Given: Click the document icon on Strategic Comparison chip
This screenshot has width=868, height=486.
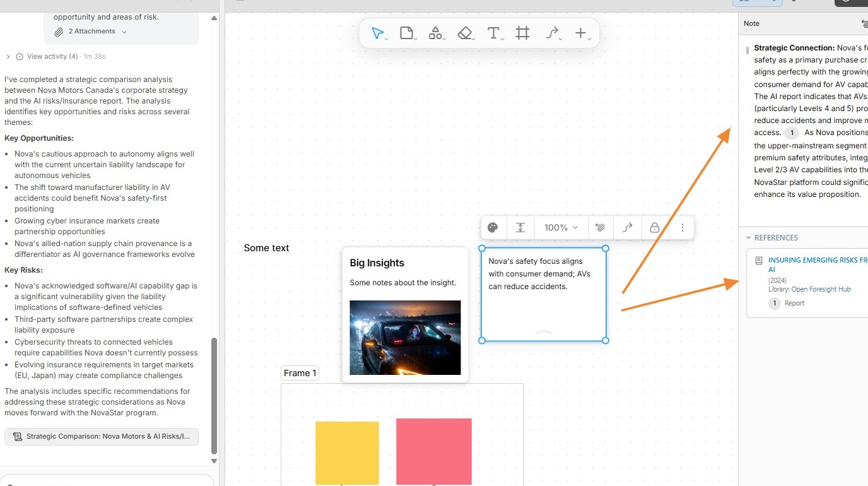Looking at the screenshot, I should click(17, 437).
